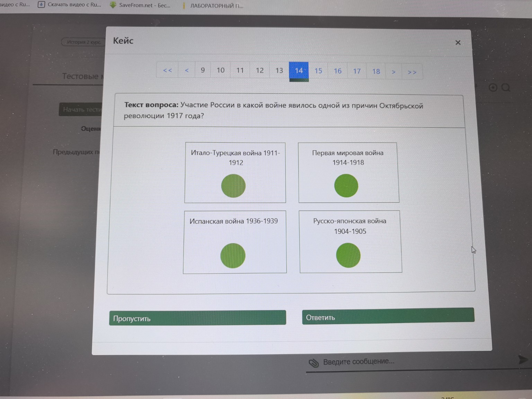Viewport: 532px width, 399px height.
Task: Click the Скачать видео bookmark icon
Action: tap(41, 5)
